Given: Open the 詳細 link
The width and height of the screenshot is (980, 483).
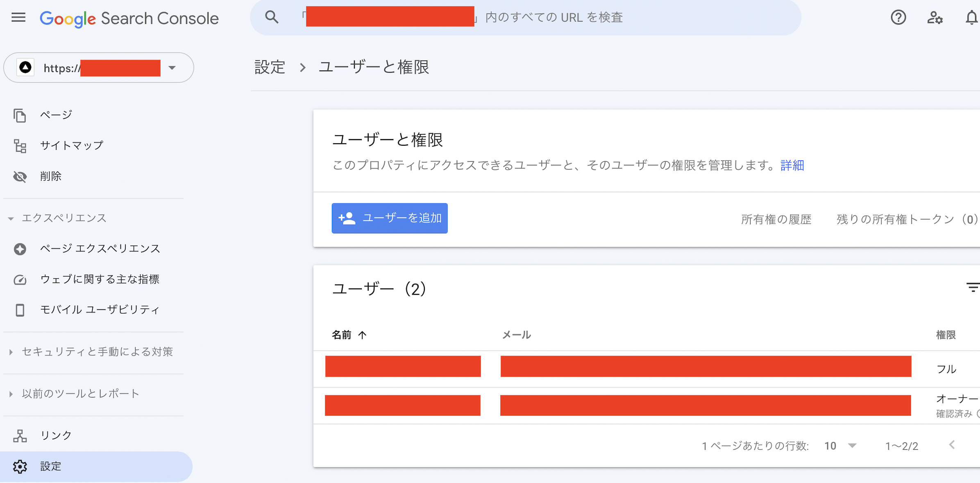Looking at the screenshot, I should click(x=792, y=165).
